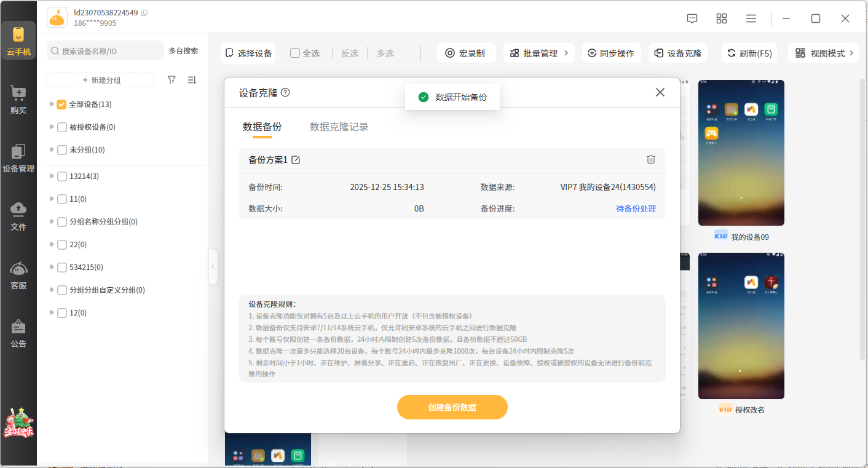Click the filter icon beside 新建分组

(x=172, y=80)
